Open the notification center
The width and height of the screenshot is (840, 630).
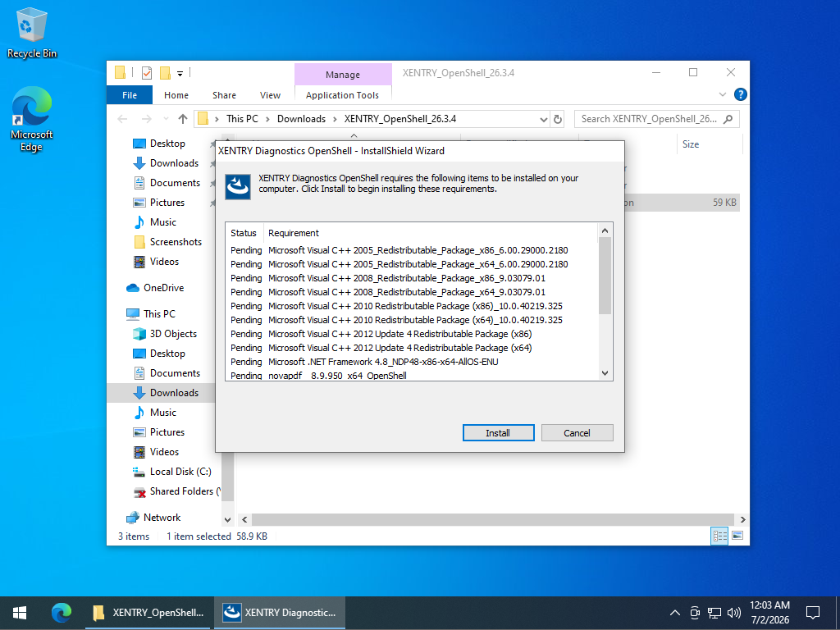(813, 612)
